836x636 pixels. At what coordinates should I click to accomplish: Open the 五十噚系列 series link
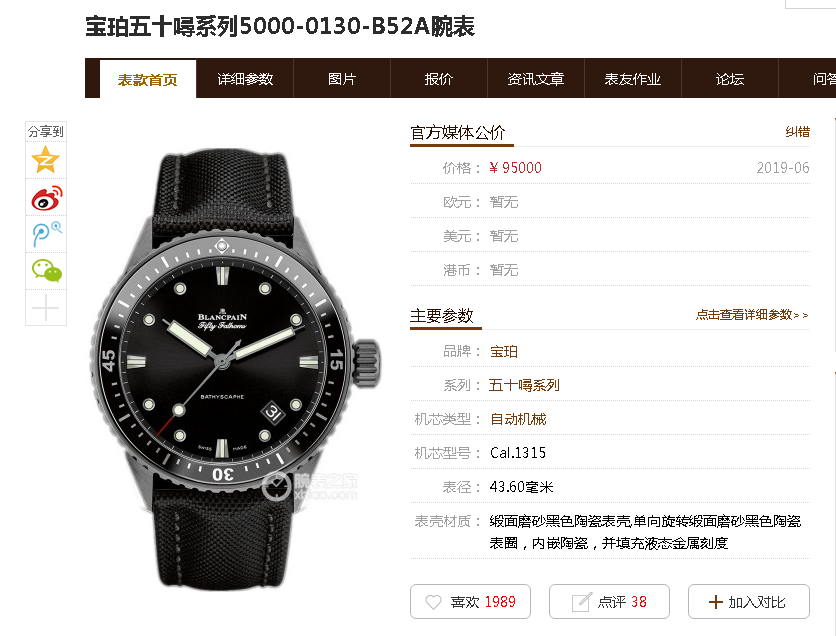point(524,385)
